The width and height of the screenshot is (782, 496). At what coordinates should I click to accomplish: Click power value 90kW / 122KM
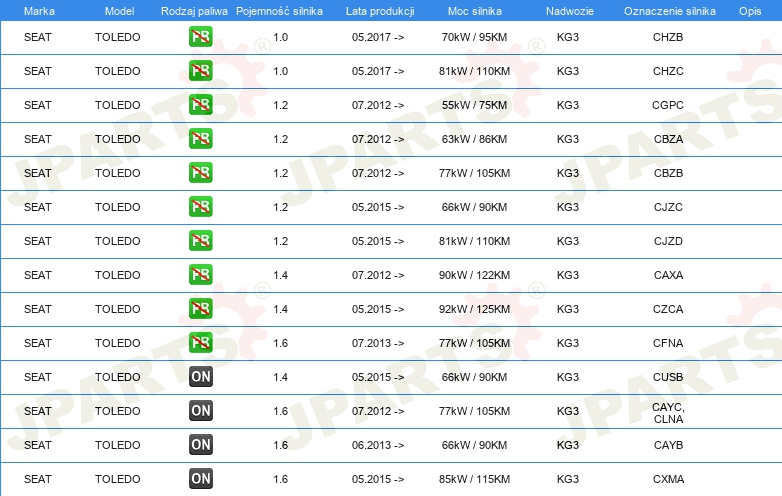coord(474,275)
